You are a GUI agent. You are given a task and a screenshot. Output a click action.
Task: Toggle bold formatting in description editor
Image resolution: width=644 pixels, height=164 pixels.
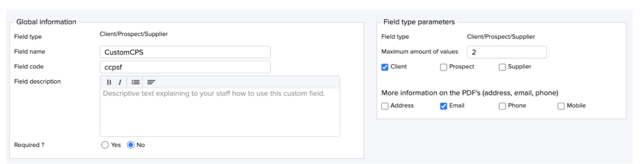click(x=109, y=82)
